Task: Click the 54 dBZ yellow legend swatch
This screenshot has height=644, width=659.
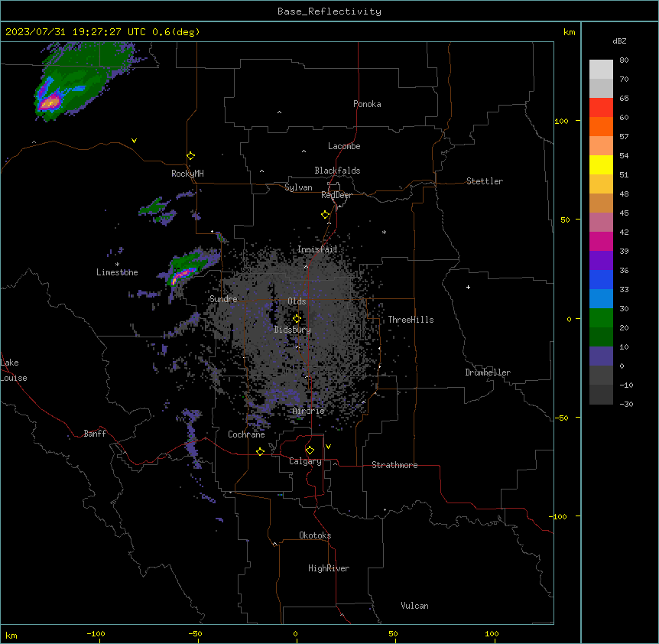Action: pyautogui.click(x=601, y=164)
